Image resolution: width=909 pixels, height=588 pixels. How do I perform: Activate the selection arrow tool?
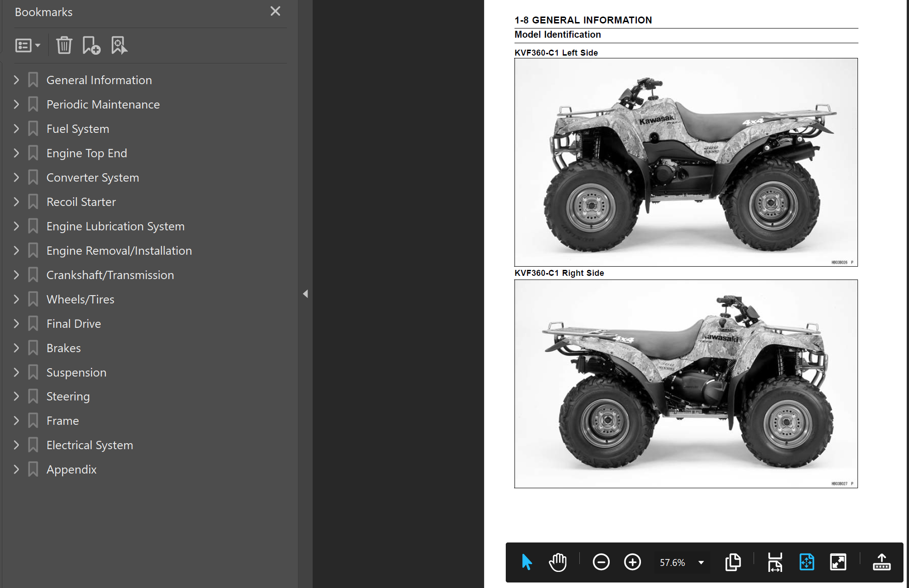(527, 562)
